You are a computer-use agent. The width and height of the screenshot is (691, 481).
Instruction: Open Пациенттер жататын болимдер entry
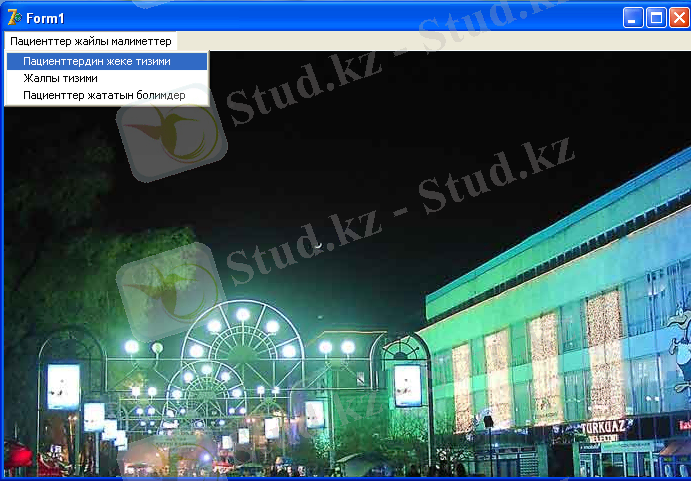(x=107, y=95)
